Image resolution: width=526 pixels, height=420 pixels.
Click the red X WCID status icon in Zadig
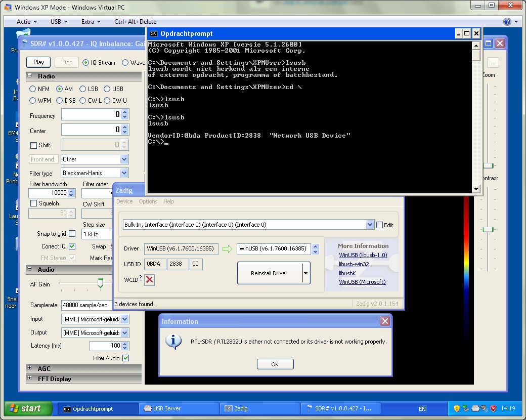coord(150,279)
